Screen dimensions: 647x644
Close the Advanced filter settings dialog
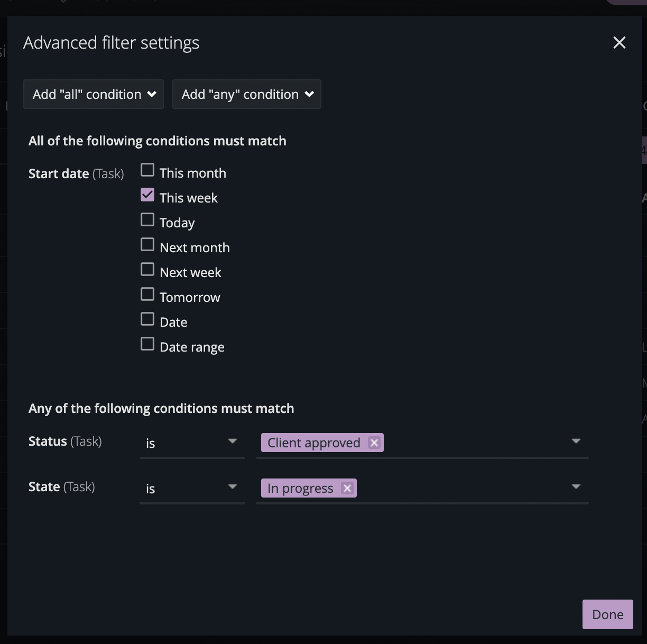[619, 43]
